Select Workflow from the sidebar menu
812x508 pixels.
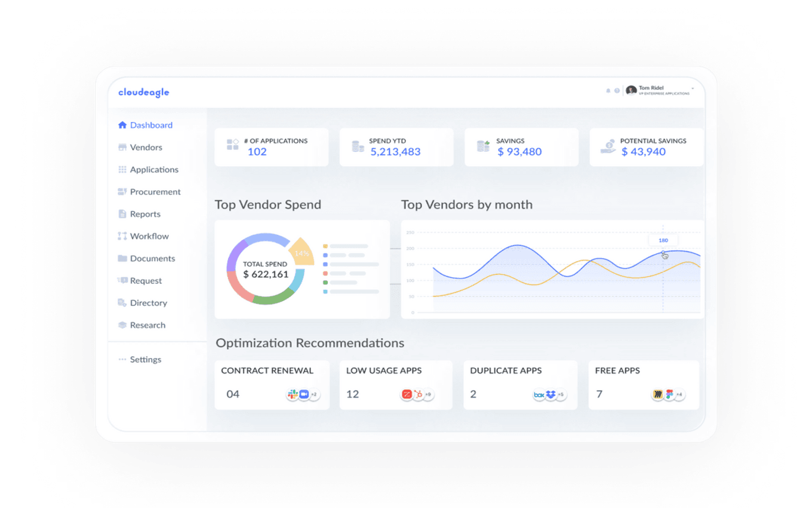click(x=149, y=236)
